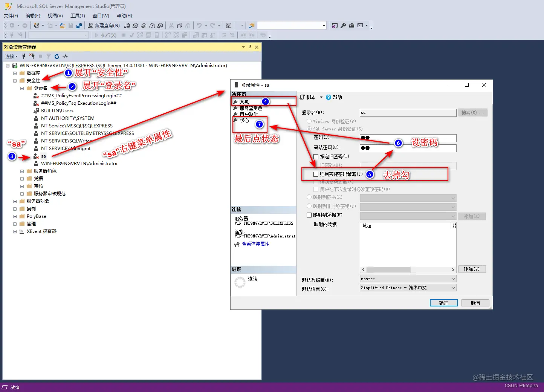Click the XMLA query icon
The height and width of the screenshot is (392, 544).
152,26
